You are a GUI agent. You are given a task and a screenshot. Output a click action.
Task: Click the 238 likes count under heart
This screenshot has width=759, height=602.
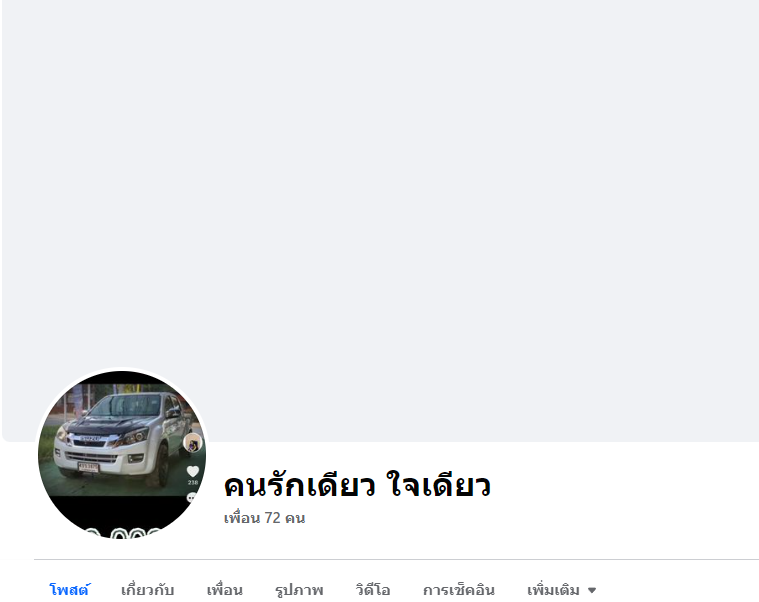pyautogui.click(x=193, y=482)
